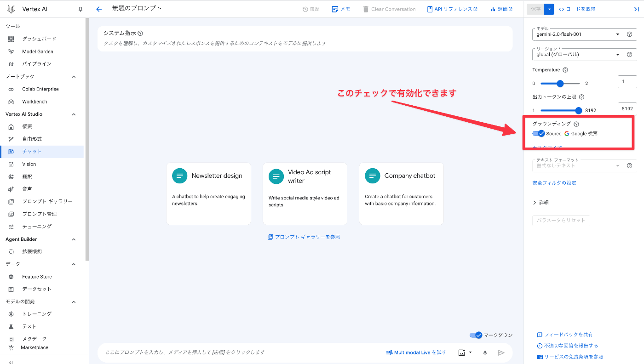Open the 評価 link in toolbar
644x364 pixels.
[501, 9]
